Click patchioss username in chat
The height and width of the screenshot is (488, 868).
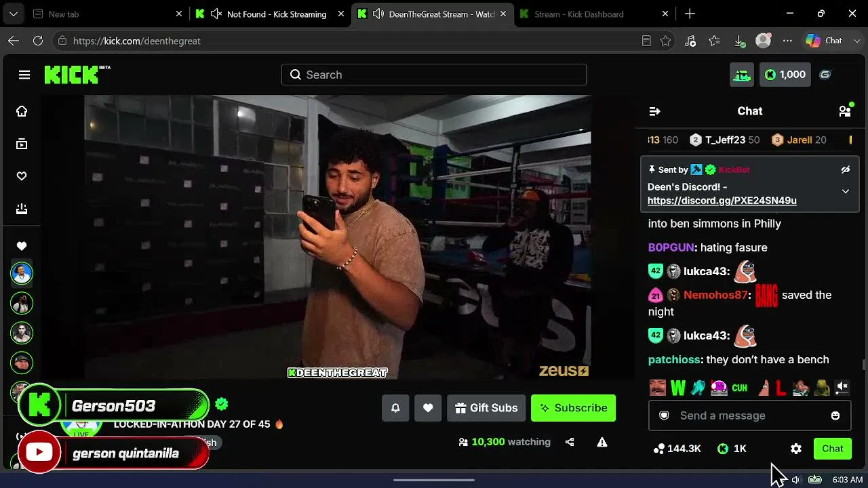[x=674, y=359]
